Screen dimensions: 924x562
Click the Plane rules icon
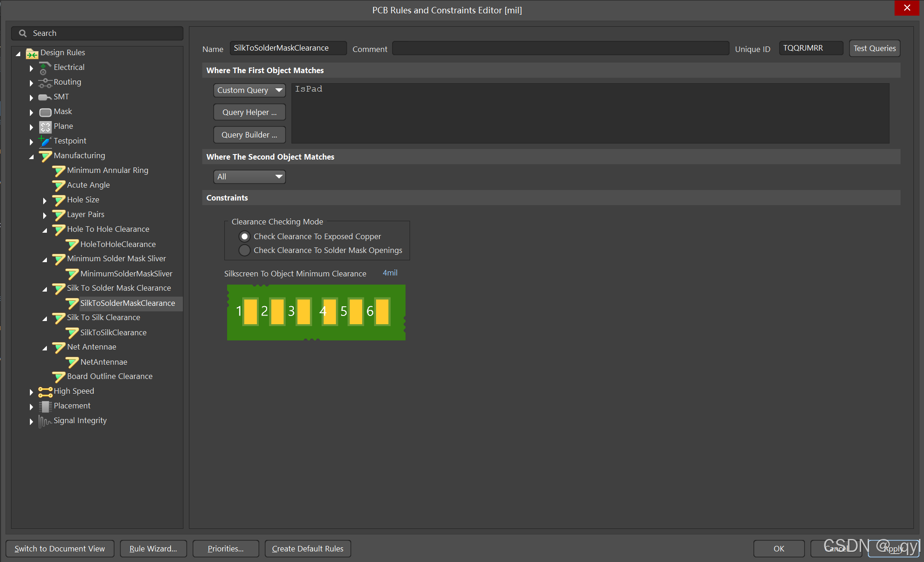[x=45, y=127]
